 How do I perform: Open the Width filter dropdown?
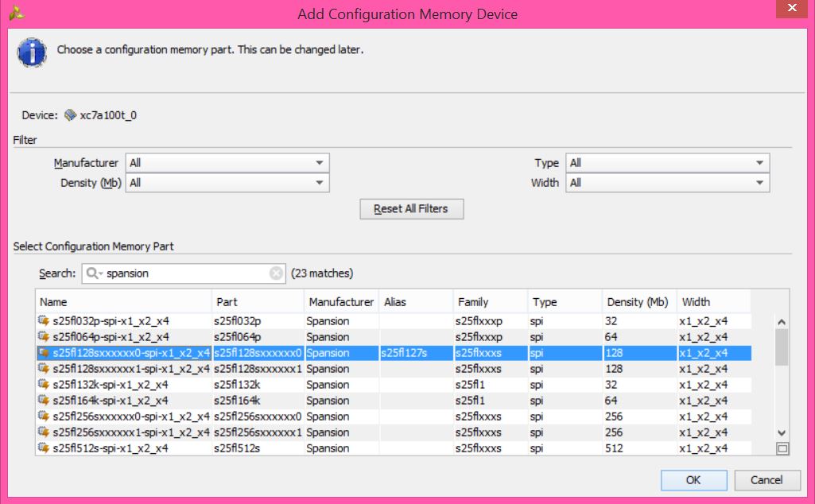coord(667,183)
